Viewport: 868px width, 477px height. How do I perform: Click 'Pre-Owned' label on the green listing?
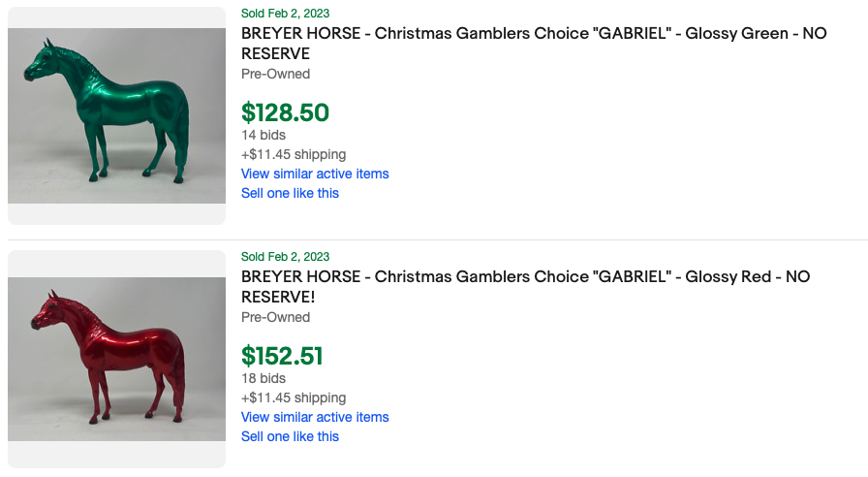[x=275, y=74]
